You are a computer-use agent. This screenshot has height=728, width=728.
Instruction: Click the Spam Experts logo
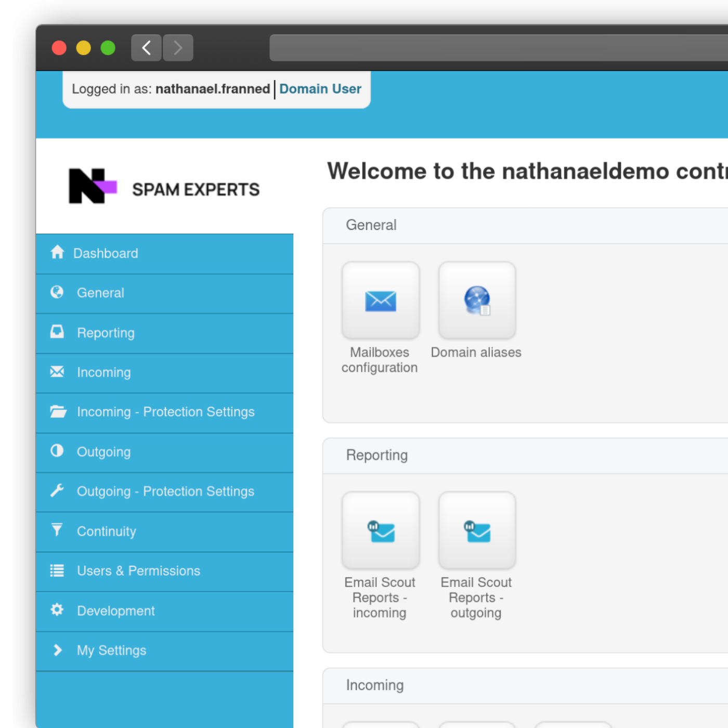(164, 187)
